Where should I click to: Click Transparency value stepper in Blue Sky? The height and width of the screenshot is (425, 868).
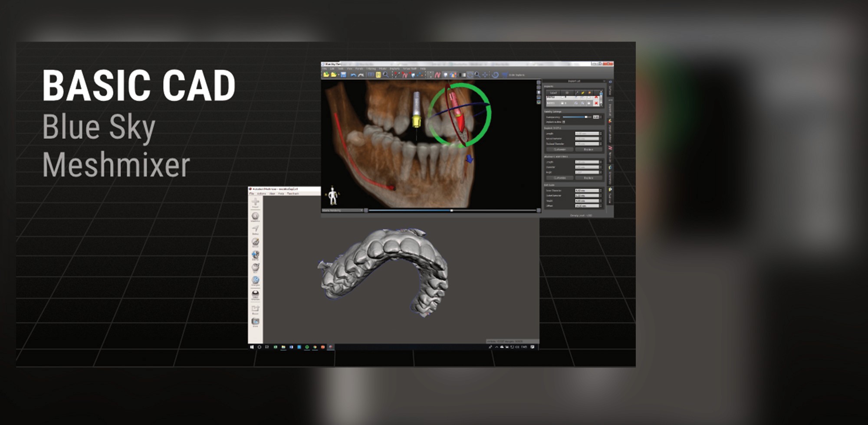pos(601,117)
